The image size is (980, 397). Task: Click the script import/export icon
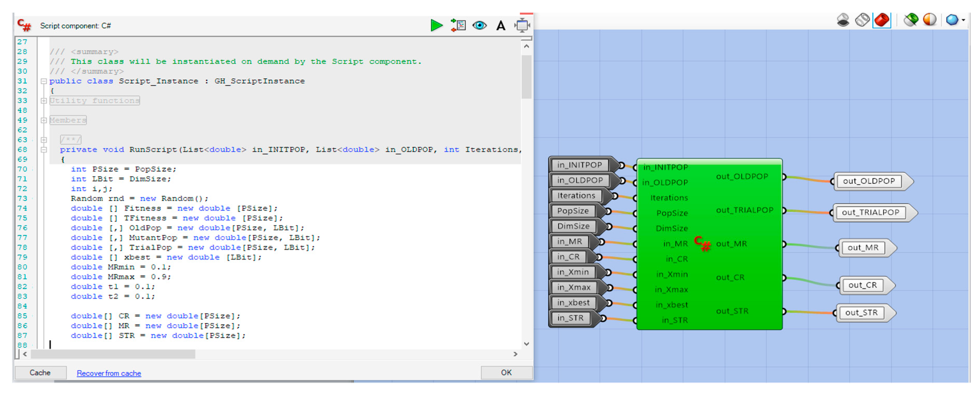[x=458, y=26]
